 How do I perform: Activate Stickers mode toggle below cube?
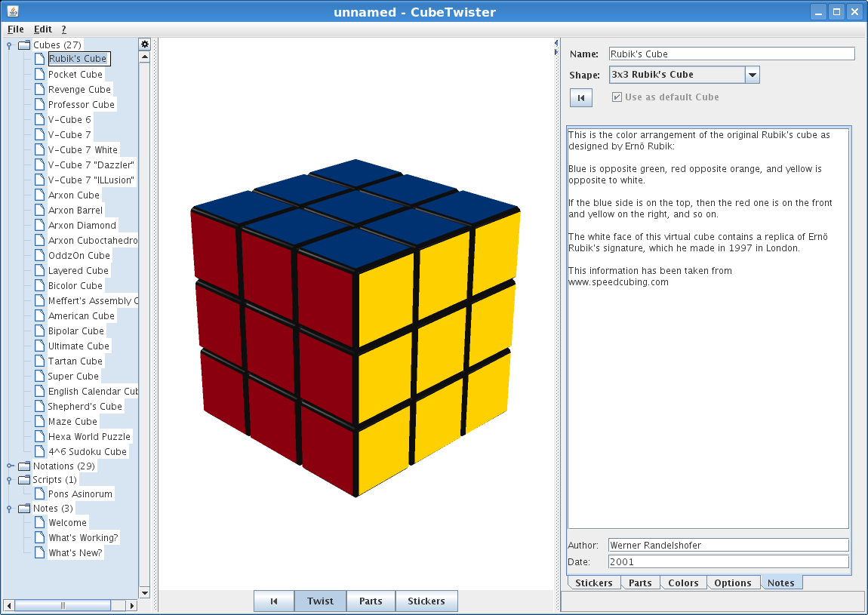tap(426, 601)
